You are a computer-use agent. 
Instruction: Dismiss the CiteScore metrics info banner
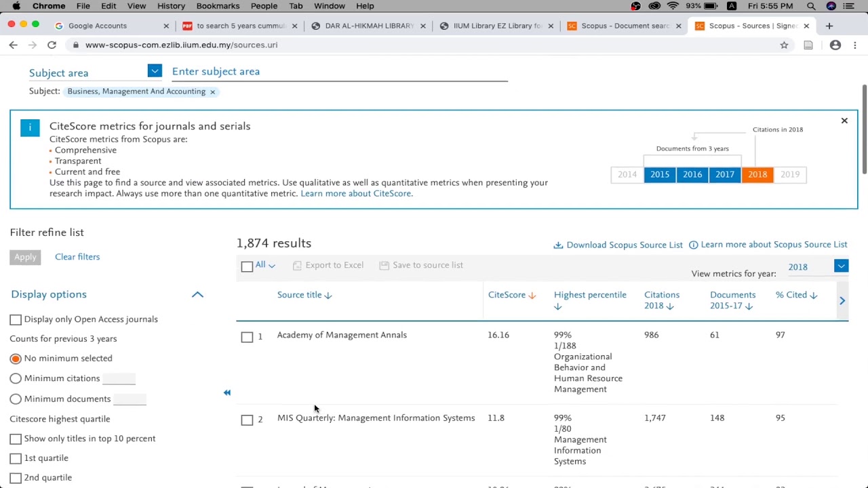844,121
